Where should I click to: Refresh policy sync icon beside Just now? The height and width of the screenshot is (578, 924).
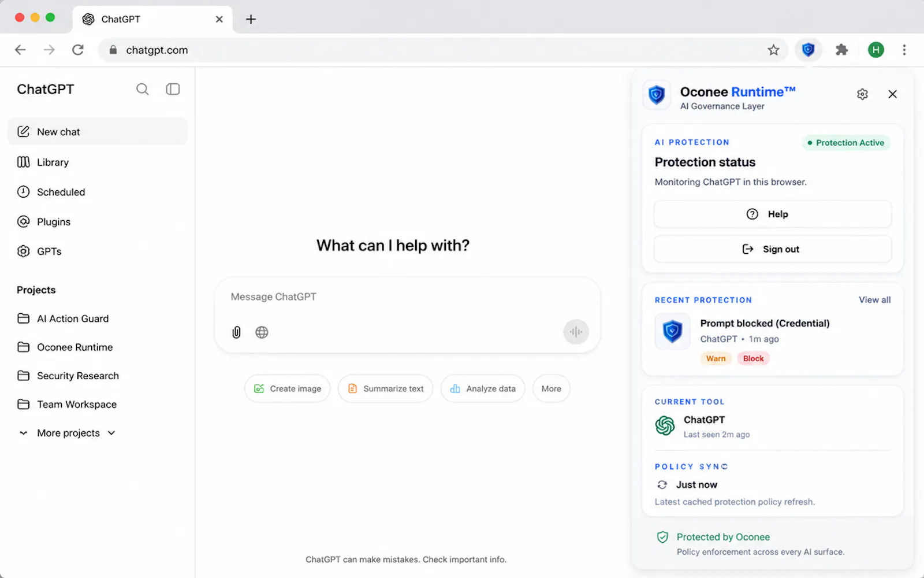pos(662,485)
